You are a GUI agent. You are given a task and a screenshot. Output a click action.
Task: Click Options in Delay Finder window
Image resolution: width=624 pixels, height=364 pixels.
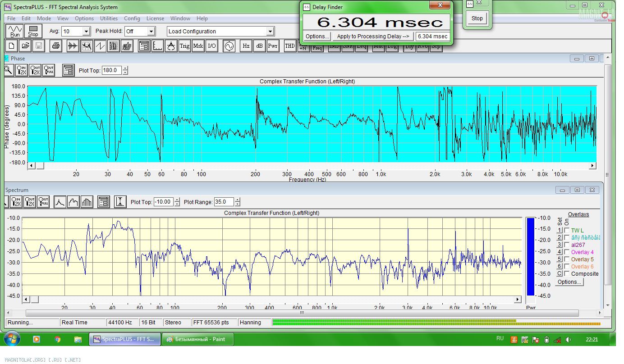[317, 36]
